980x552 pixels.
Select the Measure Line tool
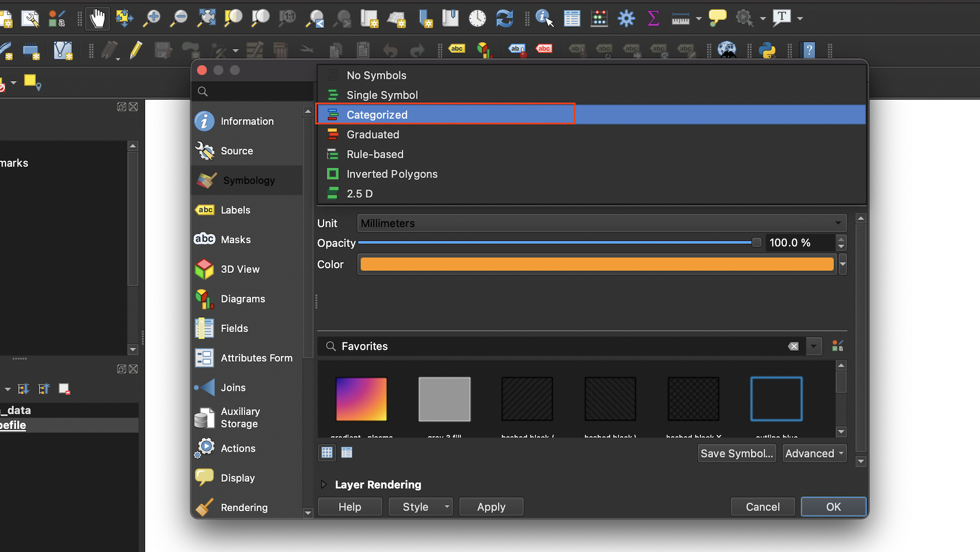coord(681,18)
